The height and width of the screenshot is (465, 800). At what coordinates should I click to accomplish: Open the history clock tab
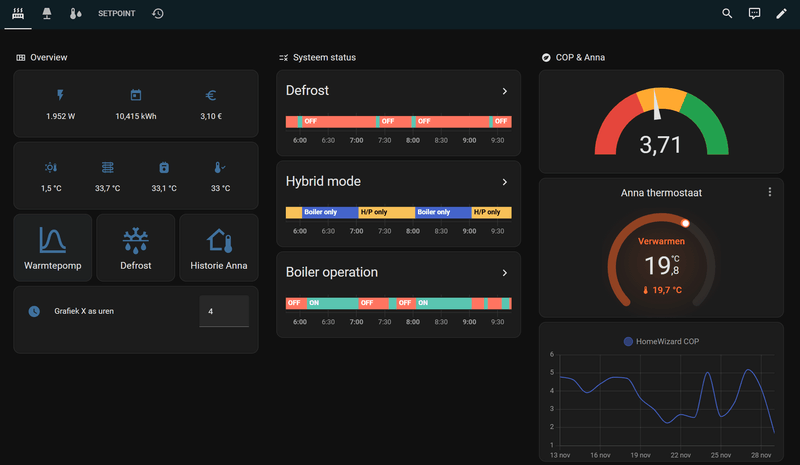158,14
